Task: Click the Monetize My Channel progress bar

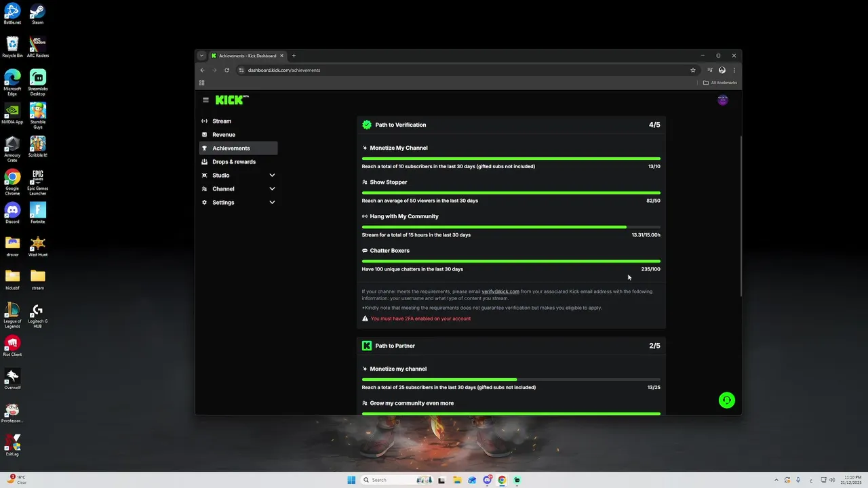Action: coord(511,159)
